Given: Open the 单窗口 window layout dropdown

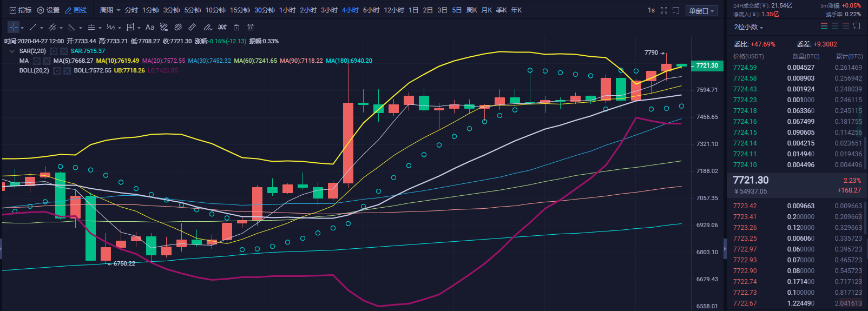Looking at the screenshot, I should 701,11.
